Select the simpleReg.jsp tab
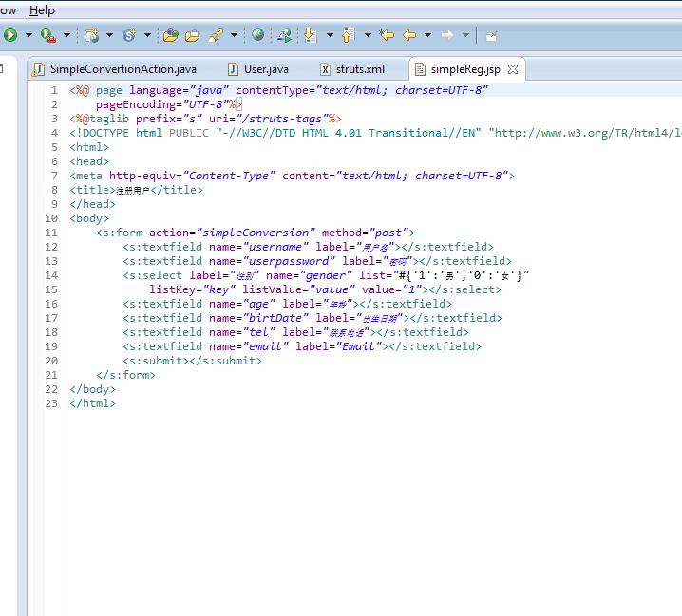Screen dimensions: 682x616 465,69
